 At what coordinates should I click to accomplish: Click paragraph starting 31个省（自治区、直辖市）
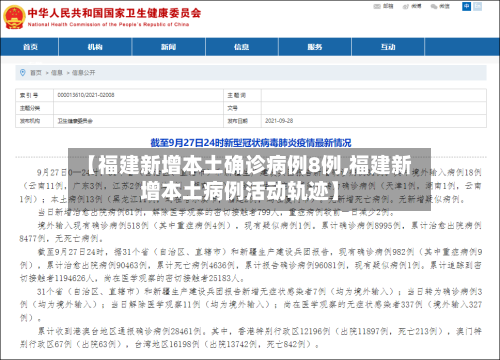click(250, 305)
